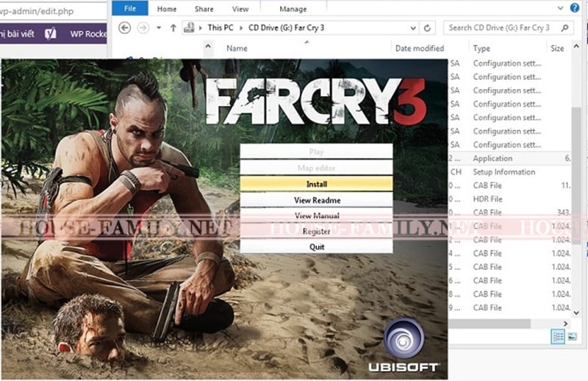Image resolution: width=588 pixels, height=381 pixels.
Task: Switch to large icons view layout
Action: tap(573, 336)
